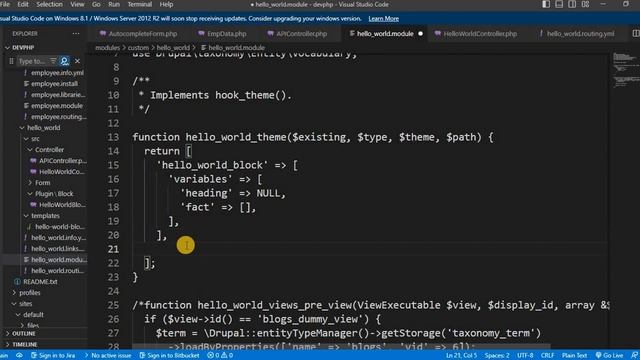Toggle the secondary side bar layout icon
Image resolution: width=640 pixels, height=360 pixels.
pyautogui.click(x=572, y=4)
